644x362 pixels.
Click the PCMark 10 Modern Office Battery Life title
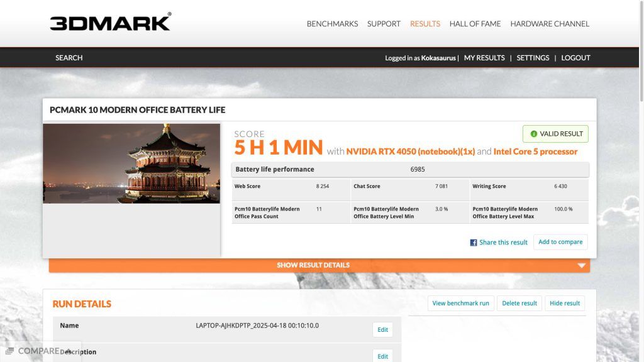[138, 110]
